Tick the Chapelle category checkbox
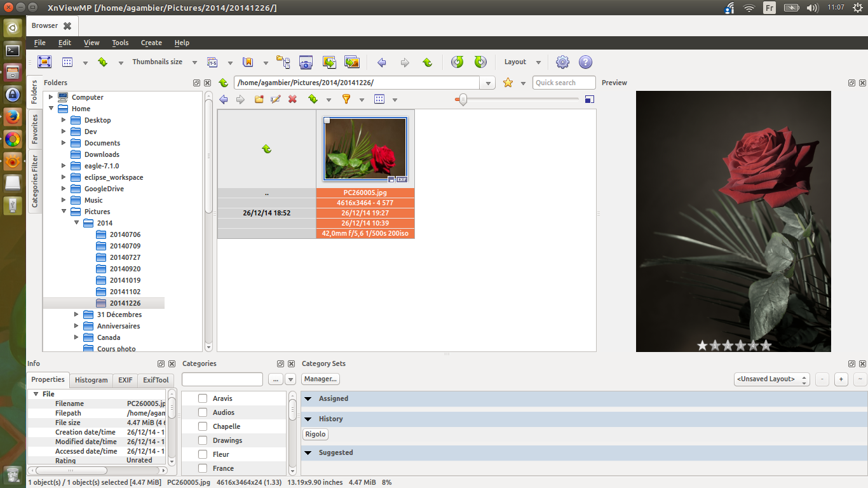Screen dimensions: 868x488 [x=203, y=426]
